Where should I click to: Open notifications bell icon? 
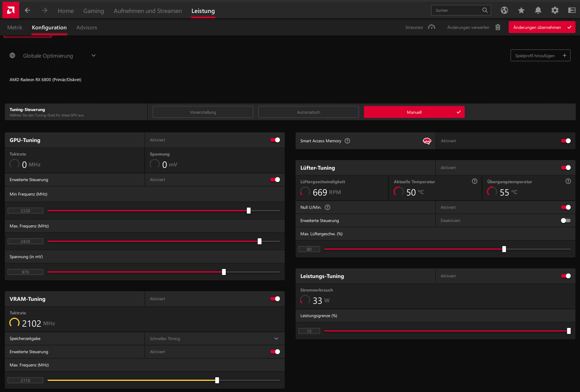538,11
